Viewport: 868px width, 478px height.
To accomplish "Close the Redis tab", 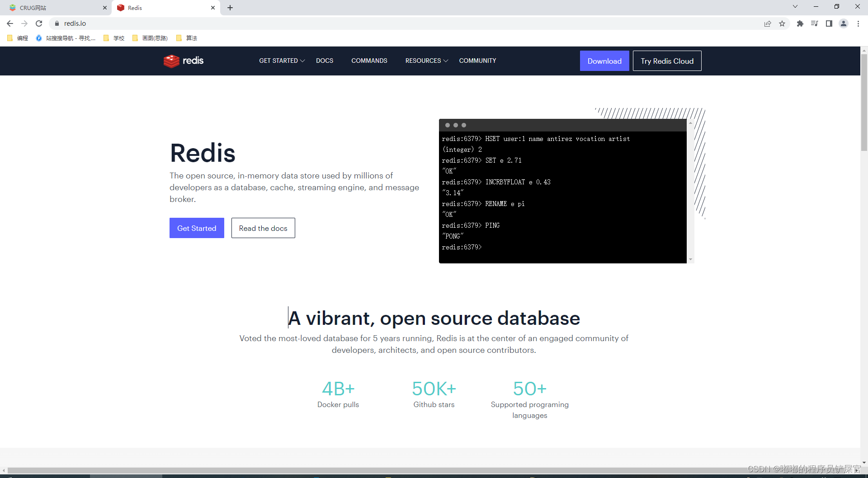I will [213, 8].
